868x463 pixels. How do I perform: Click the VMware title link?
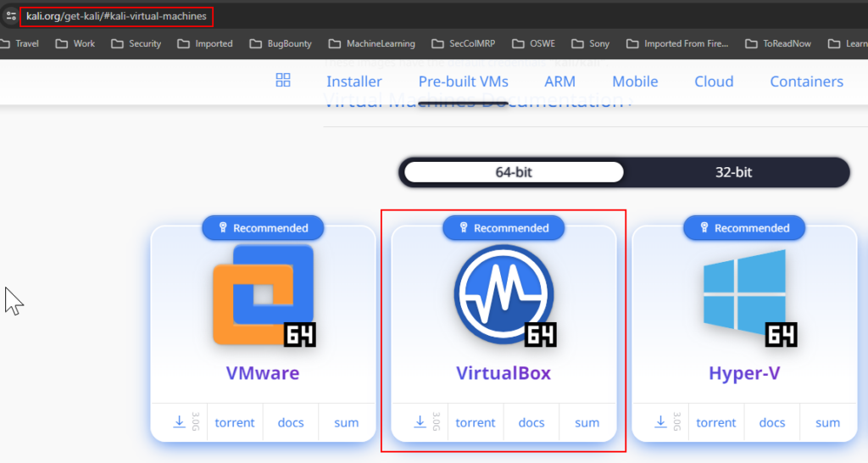[263, 373]
